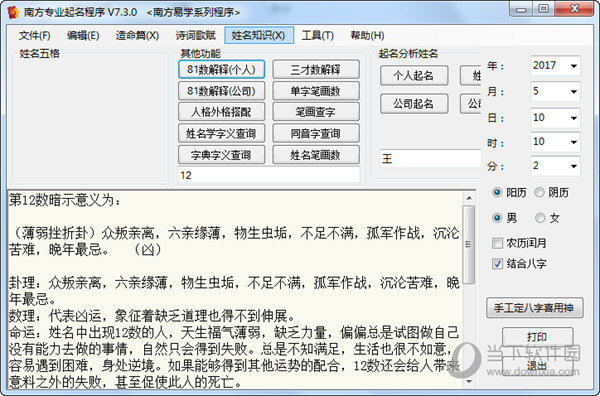Click the 姓名笔画数 button

coord(316,155)
